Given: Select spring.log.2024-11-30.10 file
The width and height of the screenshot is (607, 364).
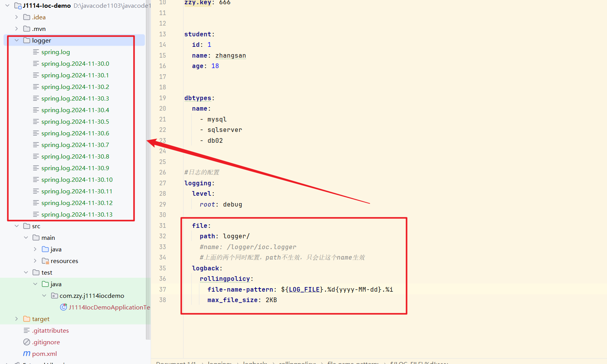Looking at the screenshot, I should tap(77, 179).
